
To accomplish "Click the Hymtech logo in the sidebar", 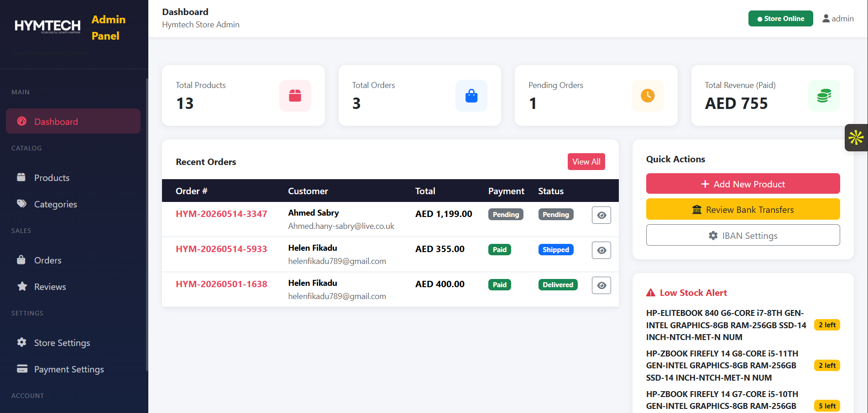I will tap(47, 26).
